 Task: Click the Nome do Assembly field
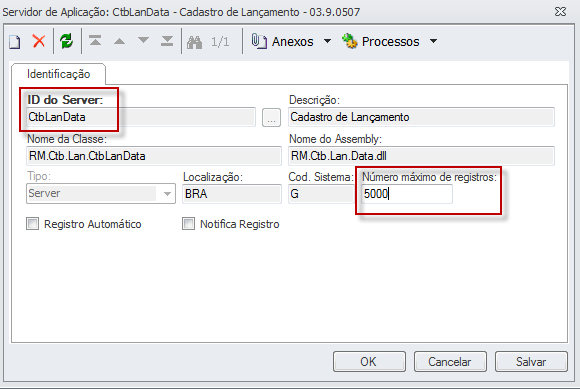(421, 156)
